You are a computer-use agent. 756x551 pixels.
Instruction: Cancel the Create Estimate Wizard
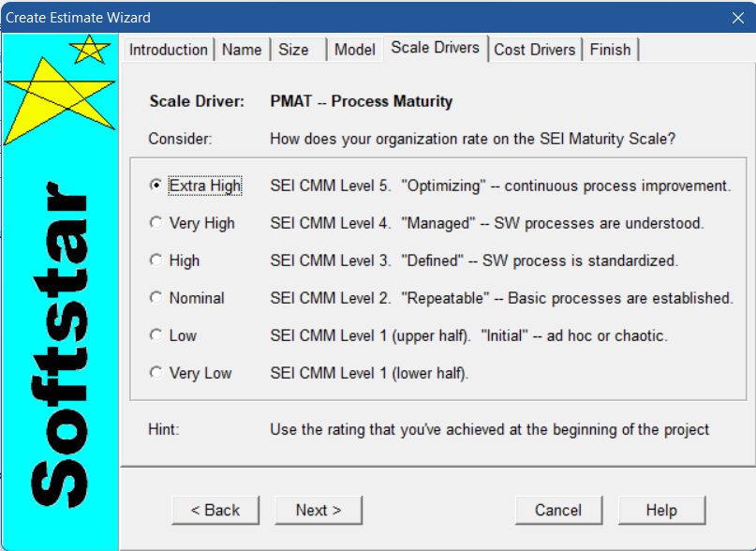point(558,510)
